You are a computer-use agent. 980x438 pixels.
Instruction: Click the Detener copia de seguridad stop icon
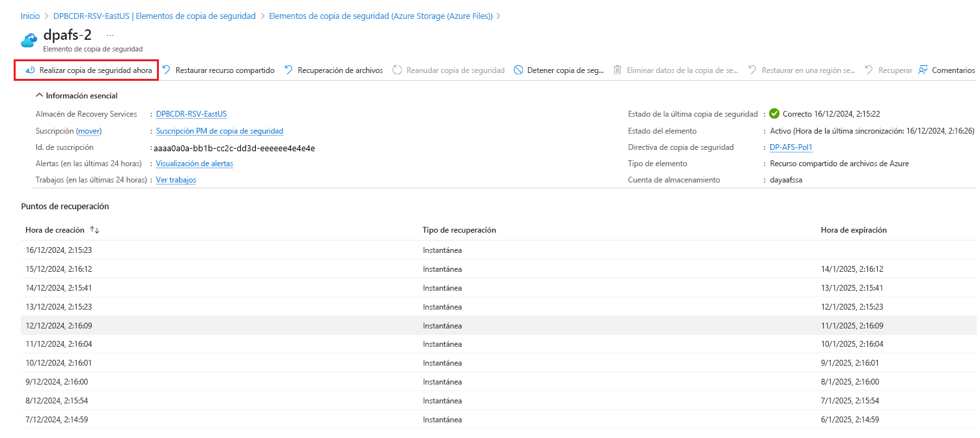click(518, 70)
